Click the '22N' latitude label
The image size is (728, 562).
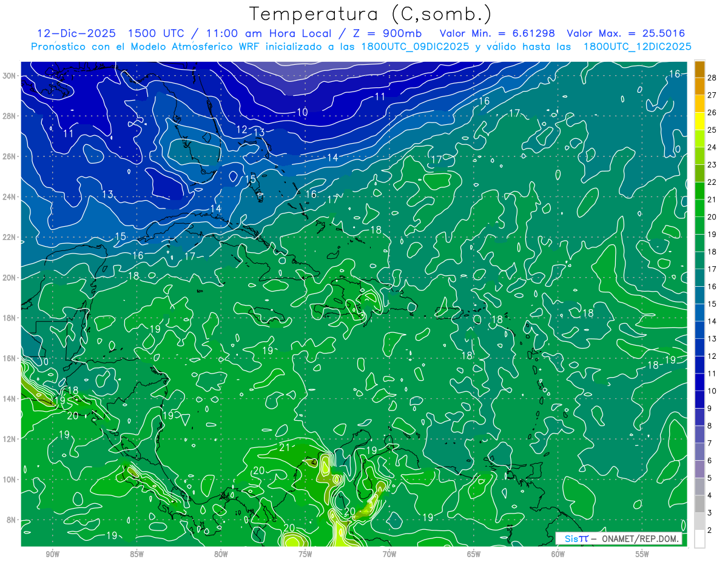(x=9, y=237)
